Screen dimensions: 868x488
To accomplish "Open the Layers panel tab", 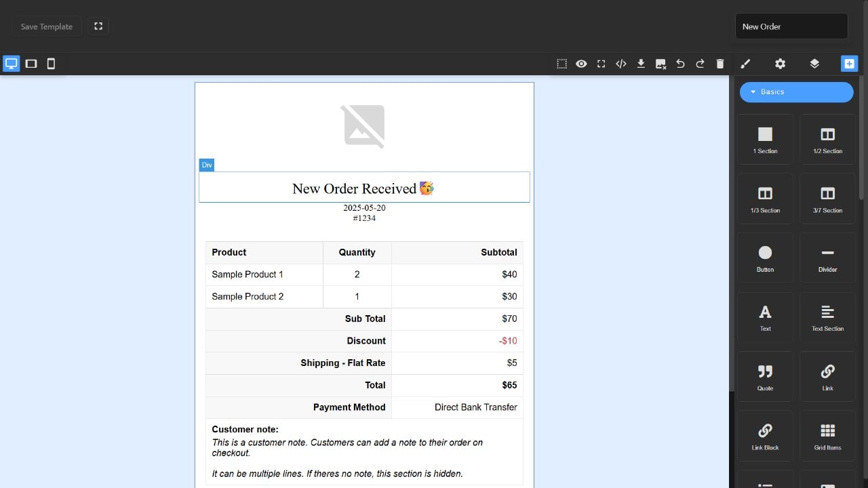I will click(x=814, y=64).
